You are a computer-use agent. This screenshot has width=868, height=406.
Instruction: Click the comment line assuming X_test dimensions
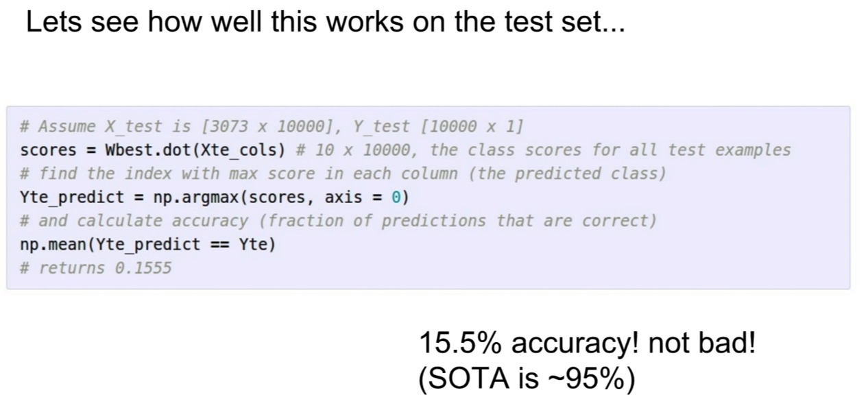(x=272, y=127)
